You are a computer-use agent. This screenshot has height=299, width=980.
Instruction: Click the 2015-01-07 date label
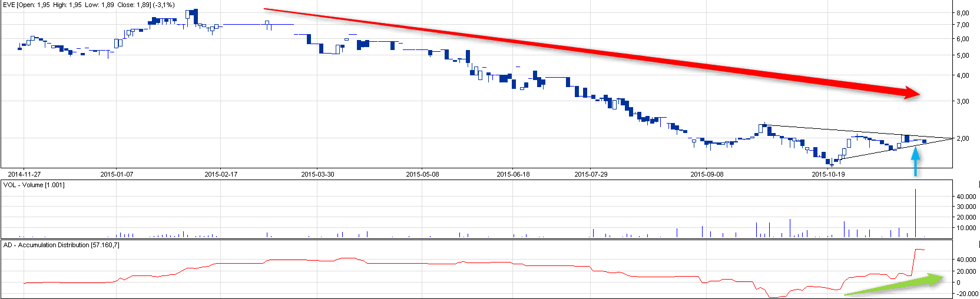coord(117,174)
